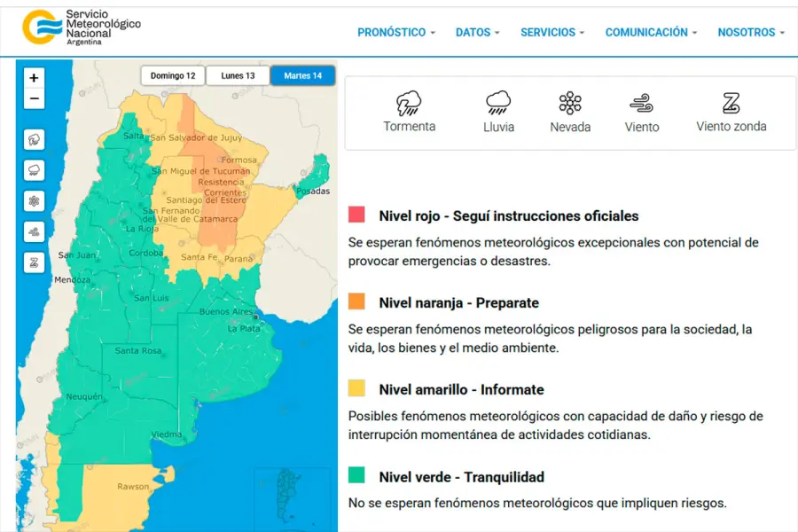Viewport: 798px width, 532px height.
Task: Switch to the Domingo 12 tab
Action: [x=173, y=75]
